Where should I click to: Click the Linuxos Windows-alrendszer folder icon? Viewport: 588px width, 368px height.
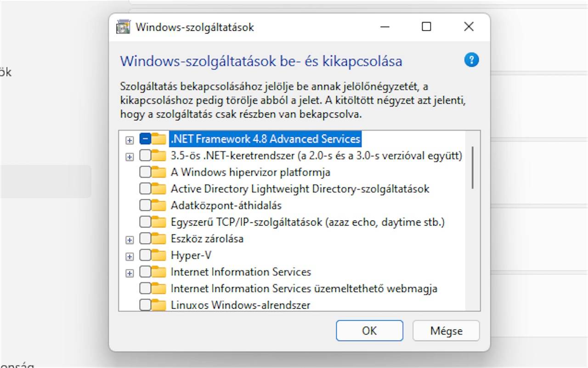point(158,305)
